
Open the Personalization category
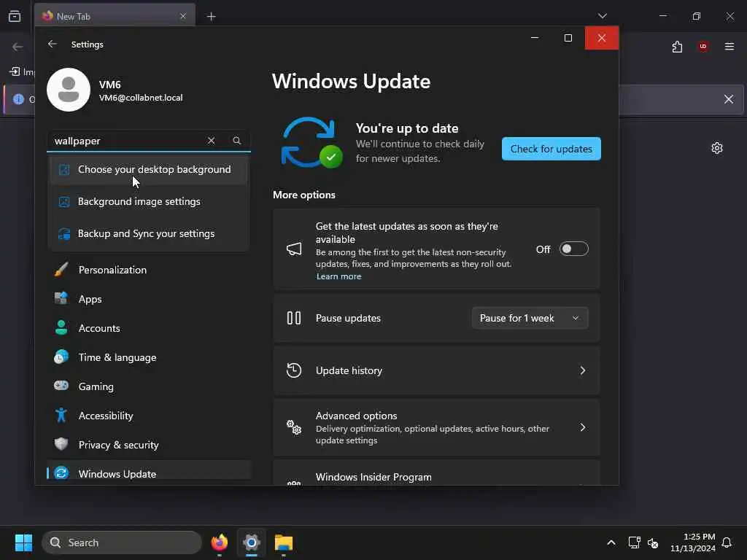point(149,270)
